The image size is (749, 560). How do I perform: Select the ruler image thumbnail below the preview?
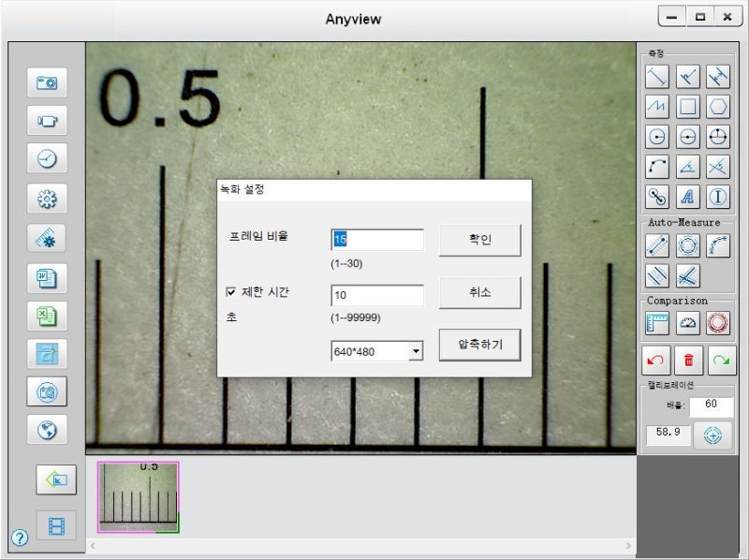click(138, 495)
